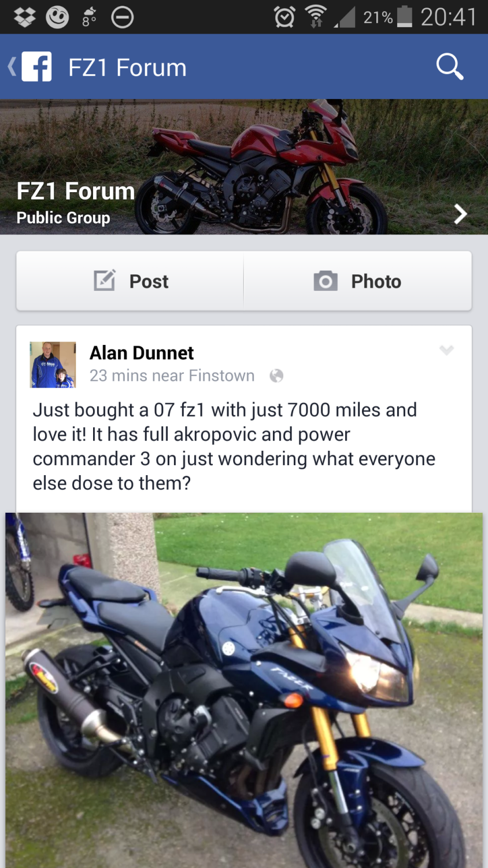Screen dimensions: 488x868
Task: Tap the FZ1 Forum header title
Action: (x=127, y=67)
